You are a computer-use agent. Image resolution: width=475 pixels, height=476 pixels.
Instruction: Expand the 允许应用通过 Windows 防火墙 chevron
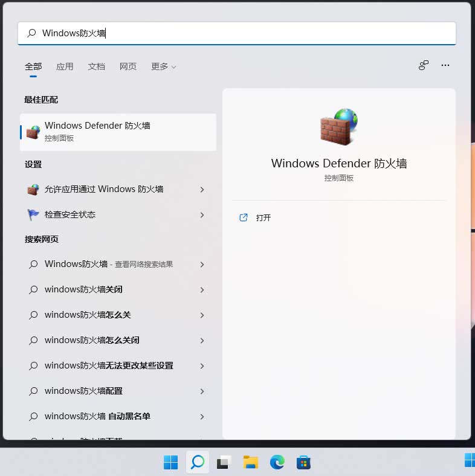(202, 190)
